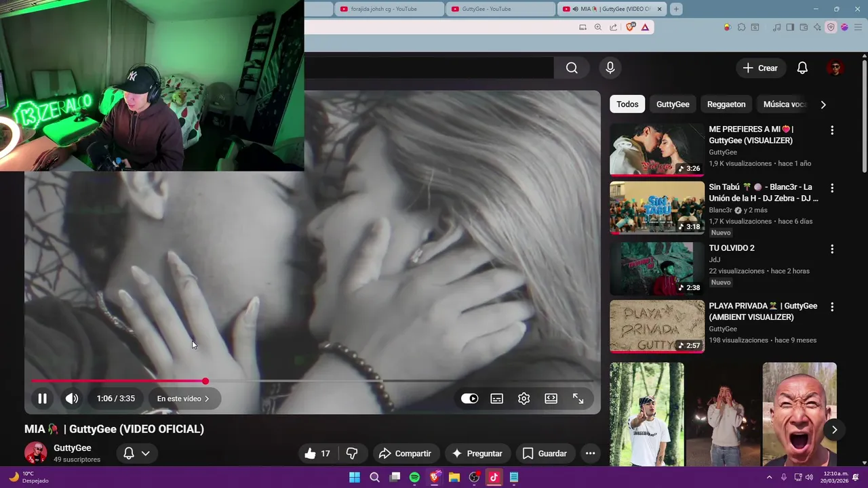Screen dimensions: 868x488
Task: Show more filter chips with arrow
Action: click(823, 104)
